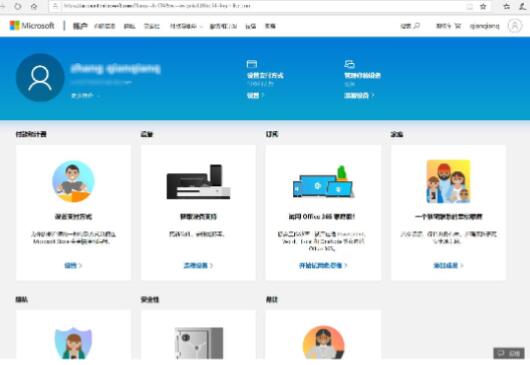This screenshot has height=365, width=530.
Task: Open the Settings link in payment card
Action: tap(73, 266)
